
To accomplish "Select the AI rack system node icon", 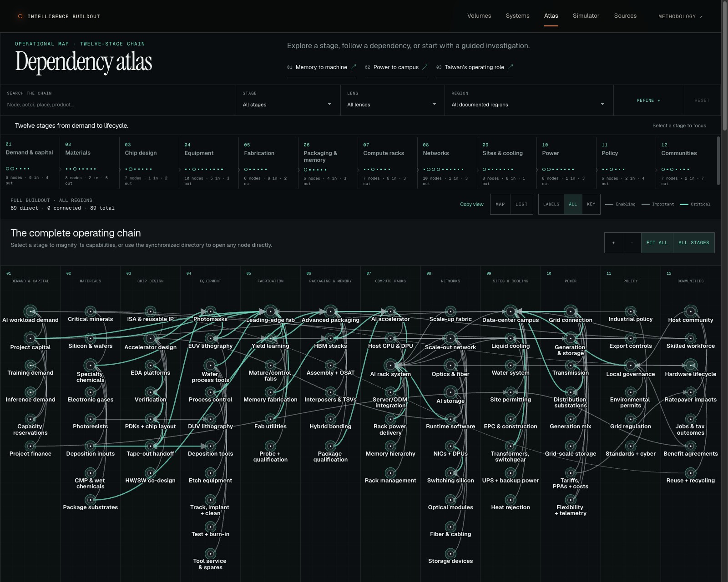I will tap(390, 365).
